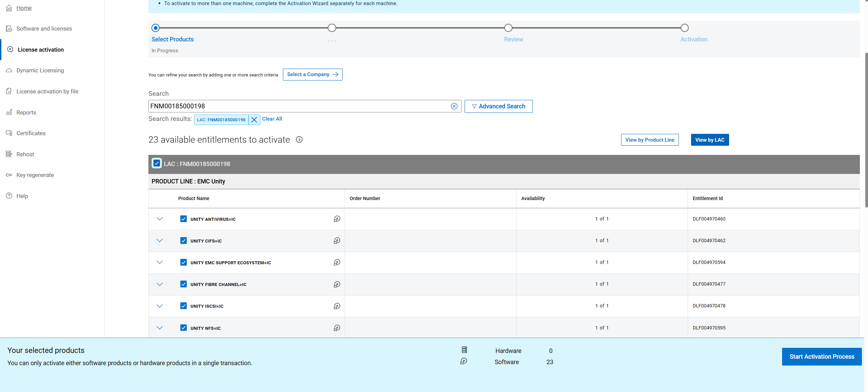Click software icon in UNITY CIFS=IC row

pos(337,241)
